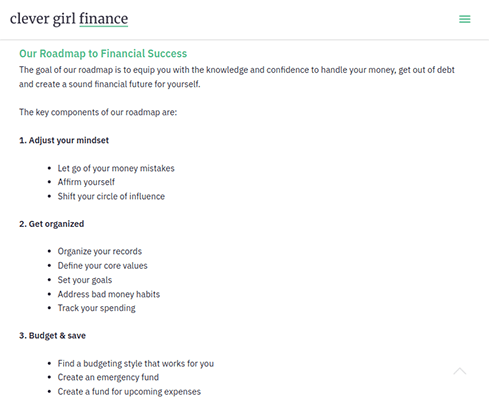Click "Shift your circle of influence"
Viewport: 489px width, 400px height.
(x=111, y=196)
